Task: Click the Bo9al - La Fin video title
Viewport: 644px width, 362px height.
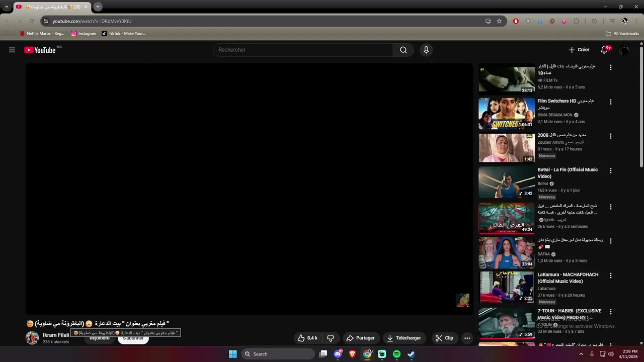Action: click(568, 173)
